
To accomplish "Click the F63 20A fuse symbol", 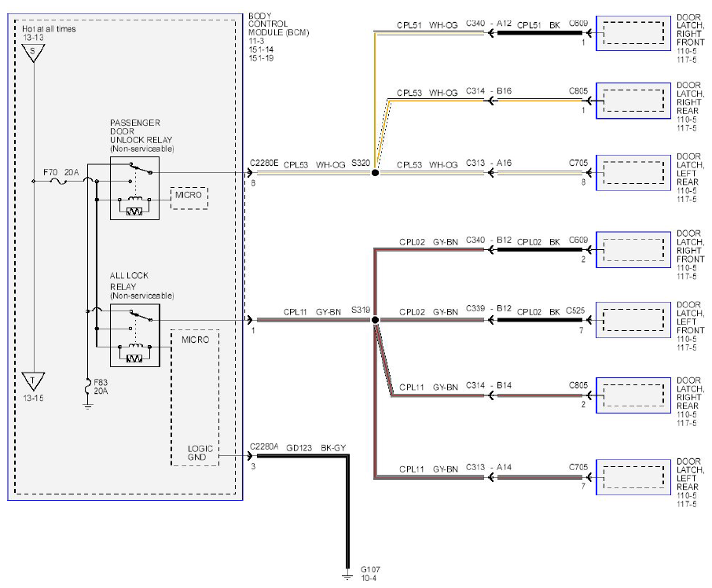I will (x=88, y=387).
